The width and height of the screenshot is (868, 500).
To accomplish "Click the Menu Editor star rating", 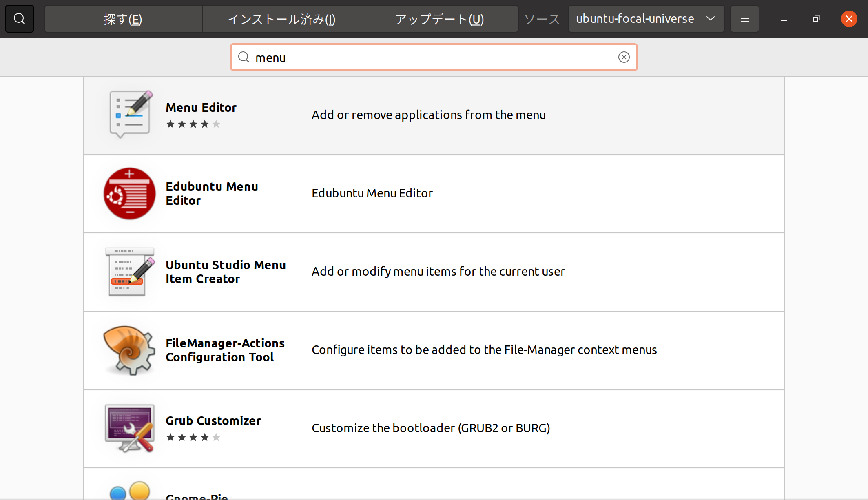I will 193,124.
